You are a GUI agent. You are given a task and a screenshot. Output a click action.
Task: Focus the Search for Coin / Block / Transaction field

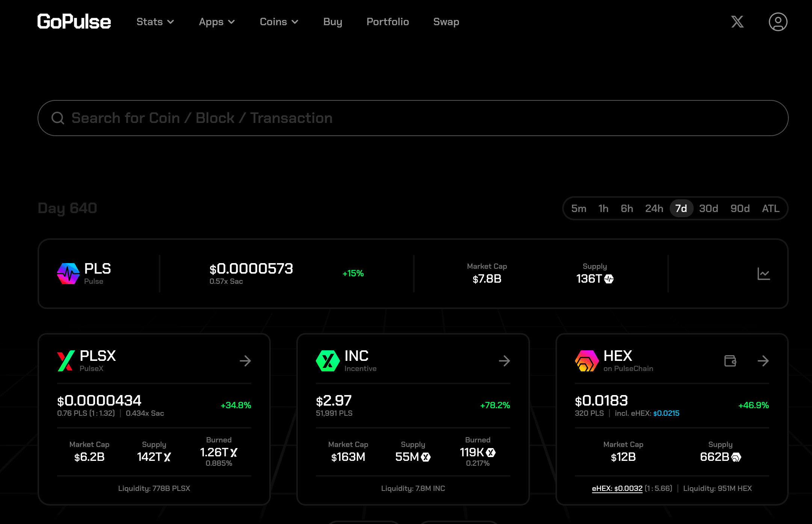pos(413,118)
